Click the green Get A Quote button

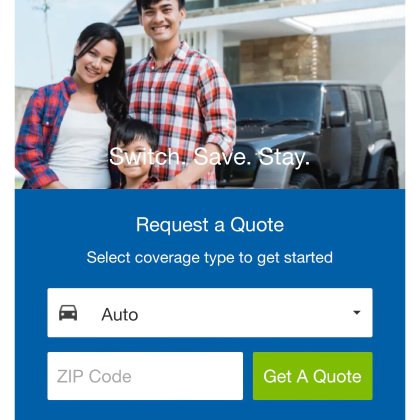[x=313, y=376]
